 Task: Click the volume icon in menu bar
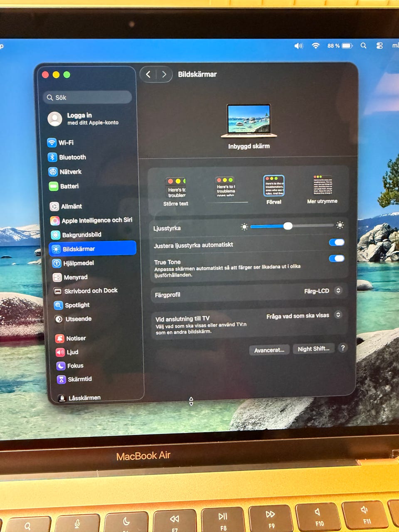click(x=298, y=46)
